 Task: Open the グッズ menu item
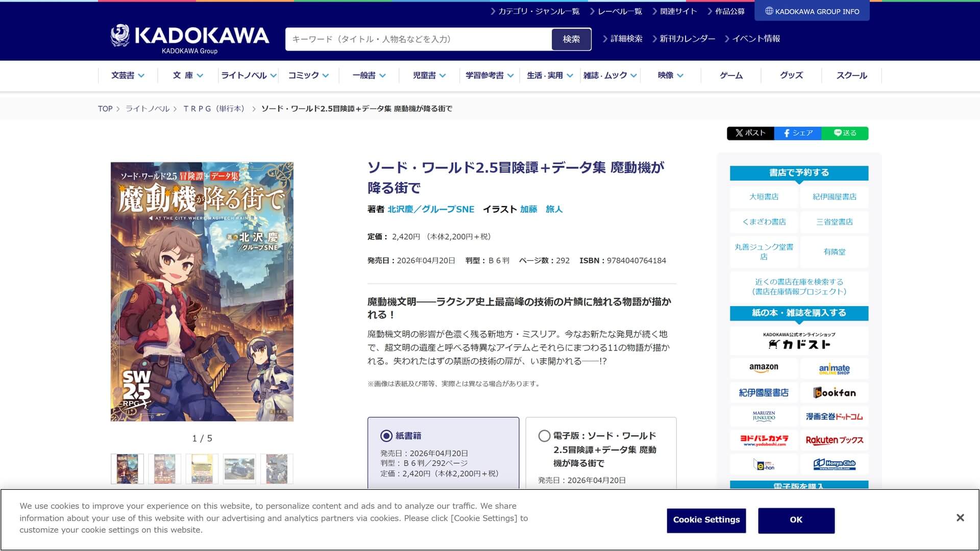[791, 76]
